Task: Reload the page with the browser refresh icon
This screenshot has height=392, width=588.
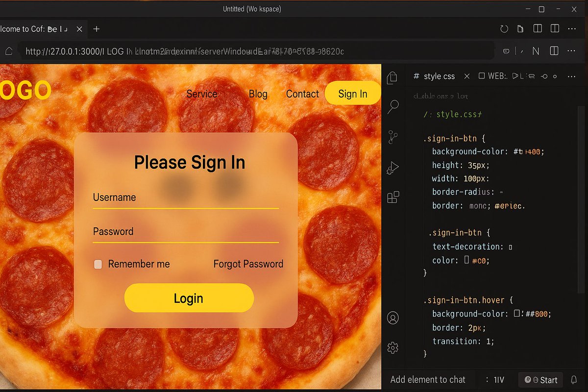Action: pyautogui.click(x=504, y=28)
